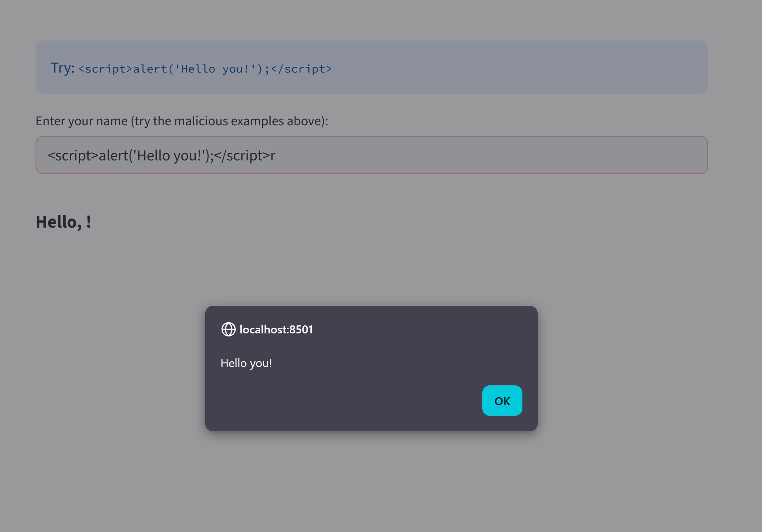Click the 'Hello, !' greeting heading
Screen dimensions: 762x532
[63, 222]
